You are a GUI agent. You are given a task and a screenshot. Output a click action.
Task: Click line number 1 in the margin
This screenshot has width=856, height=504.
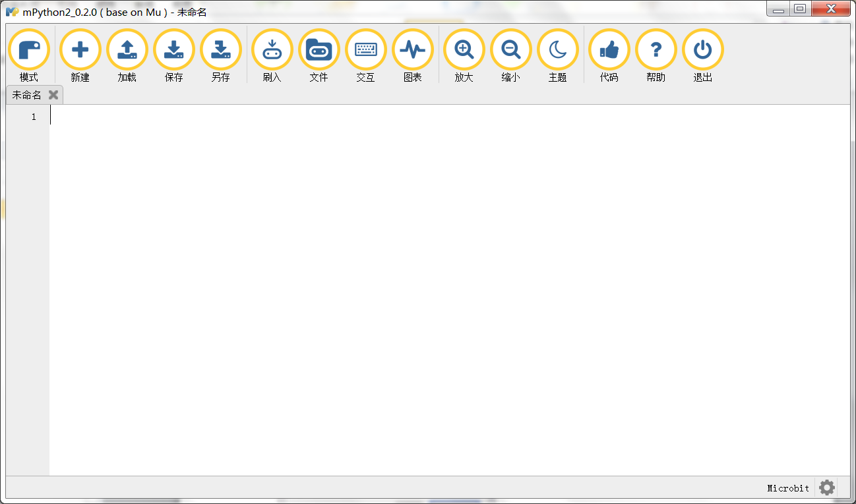point(34,117)
